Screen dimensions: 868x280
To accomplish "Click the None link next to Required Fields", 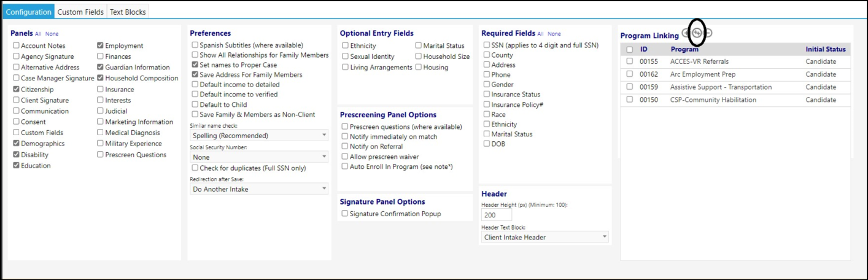I will tap(554, 34).
